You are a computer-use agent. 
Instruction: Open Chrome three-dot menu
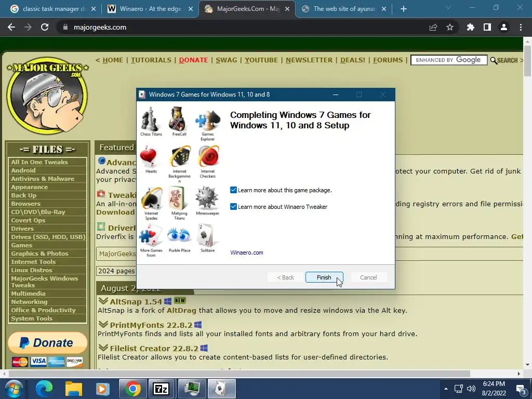coord(521,27)
